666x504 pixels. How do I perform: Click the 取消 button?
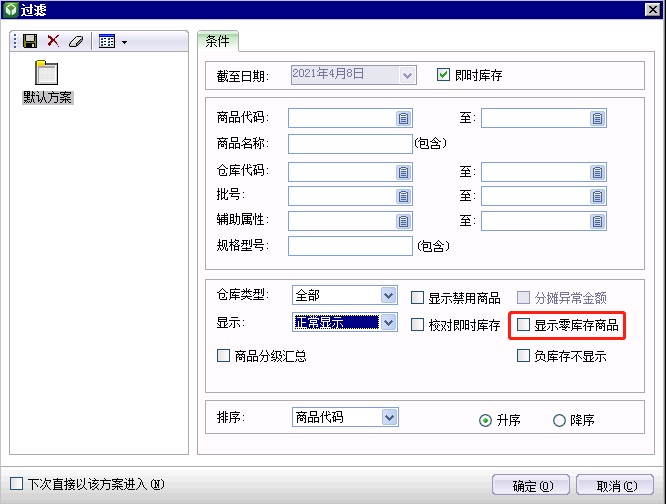click(616, 485)
